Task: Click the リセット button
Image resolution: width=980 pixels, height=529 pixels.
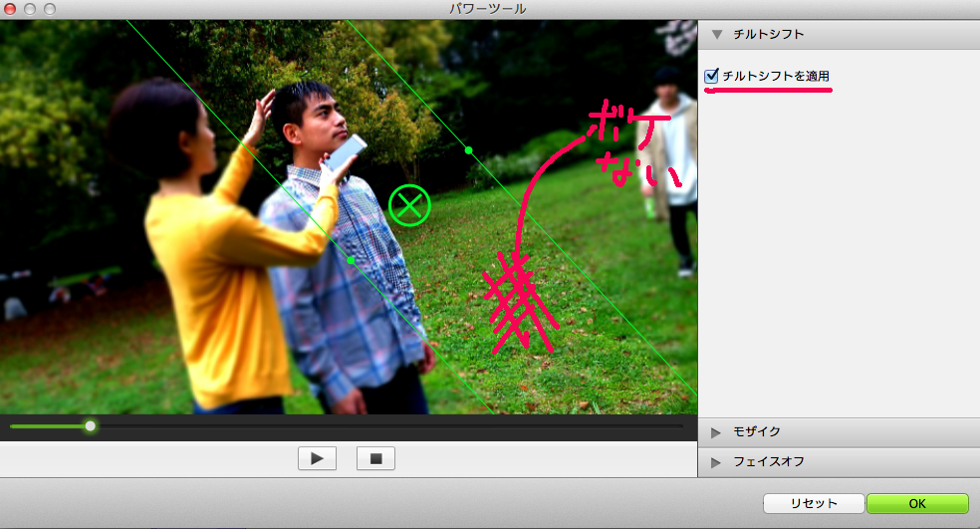Action: tap(813, 503)
